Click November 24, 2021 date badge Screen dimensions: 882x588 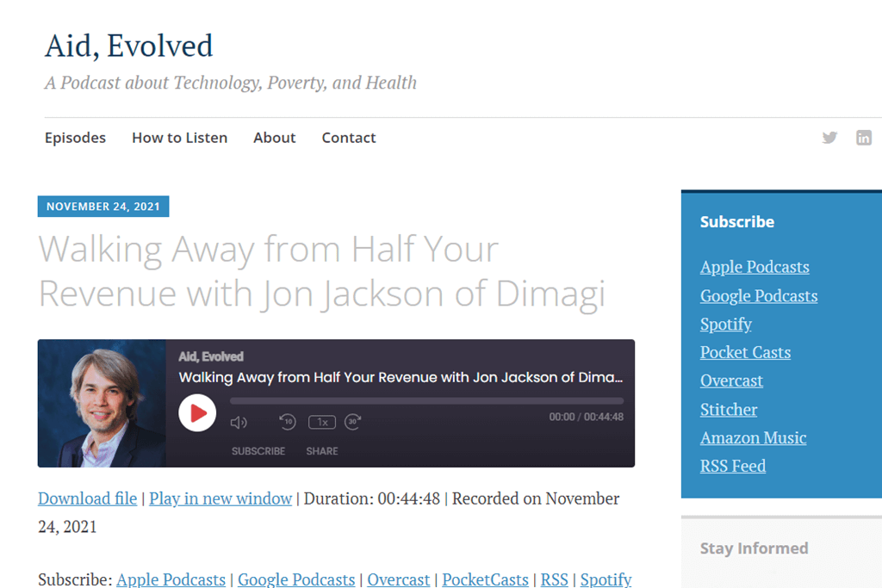pos(103,207)
